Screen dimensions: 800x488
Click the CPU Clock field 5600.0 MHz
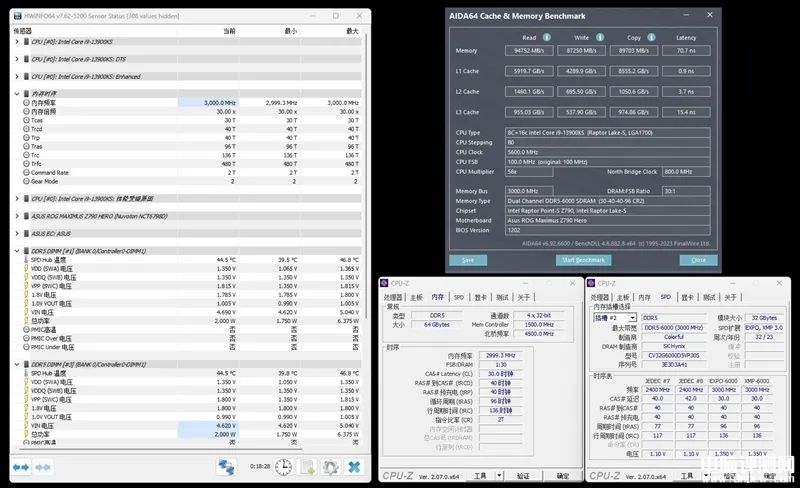coord(608,152)
